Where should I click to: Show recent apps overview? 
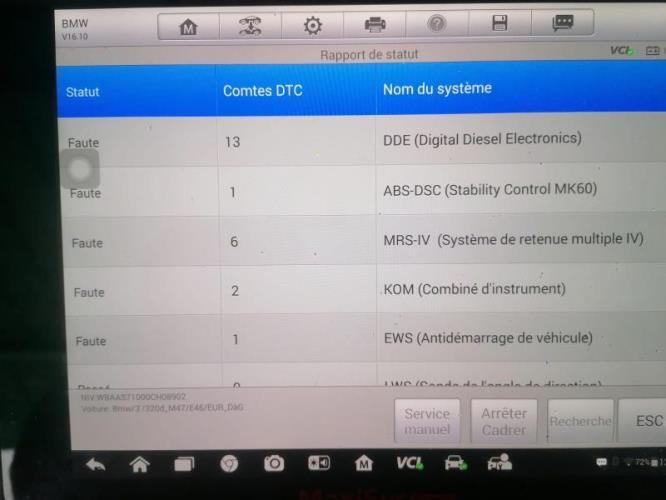coord(184,464)
